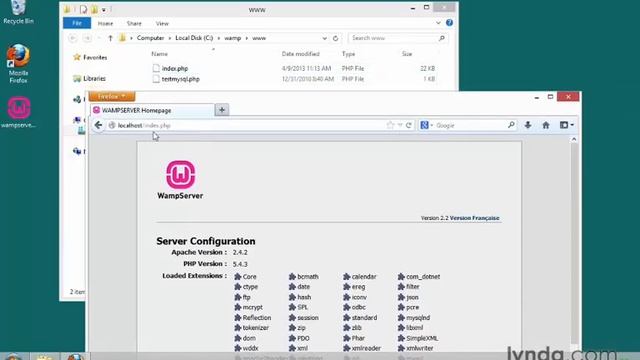This screenshot has width=640, height=360.
Task: Click the search magnifier in Firefox
Action: pyautogui.click(x=511, y=125)
